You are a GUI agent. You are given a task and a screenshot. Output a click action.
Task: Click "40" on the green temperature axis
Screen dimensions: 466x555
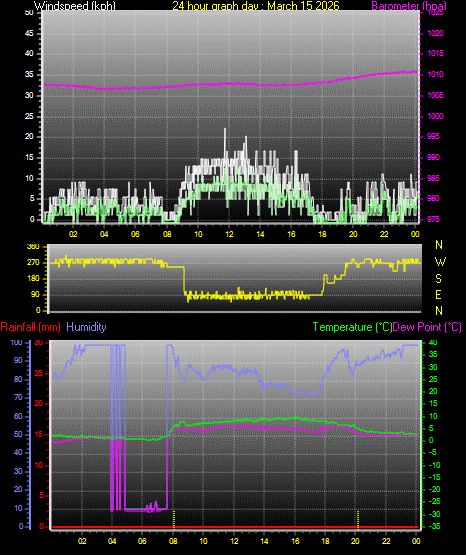[x=433, y=343]
